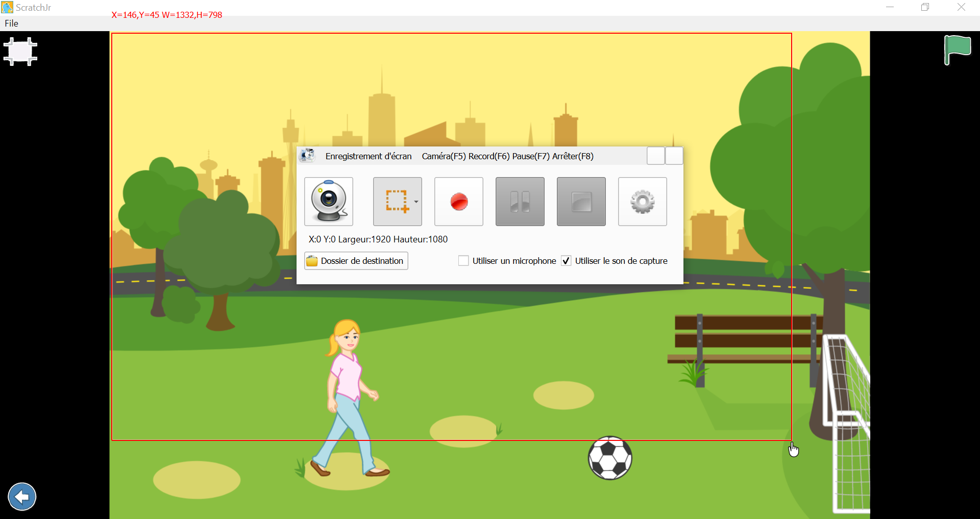Screen dimensions: 980x519
Task: Select the blonde girl character on stage
Action: pyautogui.click(x=351, y=398)
